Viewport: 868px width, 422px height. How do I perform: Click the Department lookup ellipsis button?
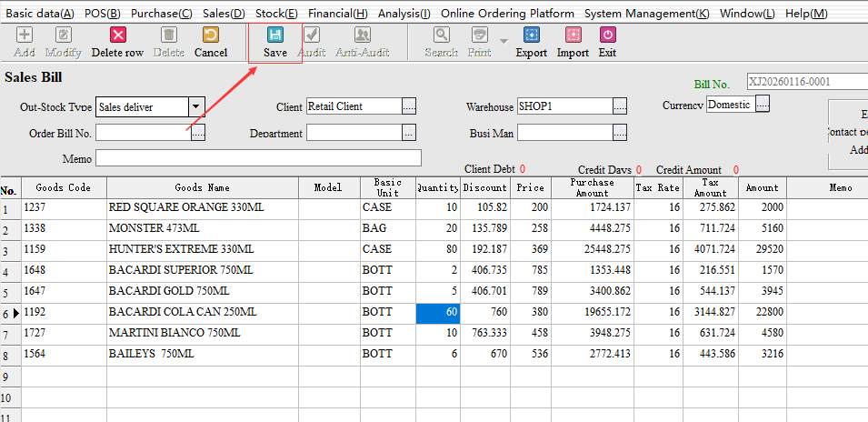point(409,134)
